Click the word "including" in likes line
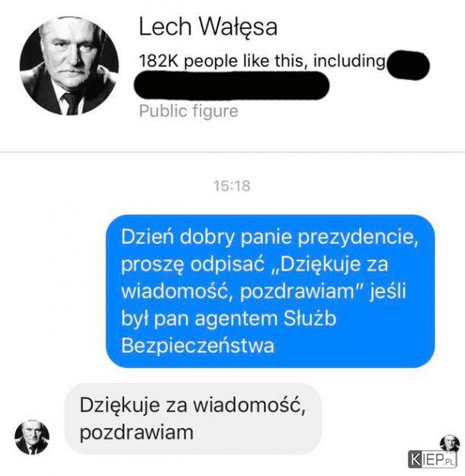The height and width of the screenshot is (476, 465). click(x=349, y=62)
